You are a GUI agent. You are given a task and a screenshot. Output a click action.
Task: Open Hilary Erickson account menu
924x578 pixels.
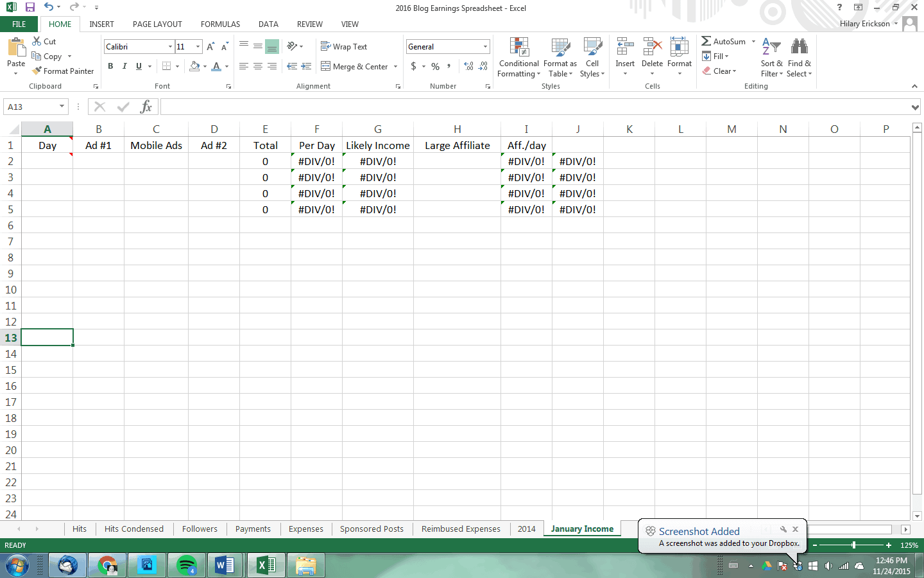tap(868, 24)
